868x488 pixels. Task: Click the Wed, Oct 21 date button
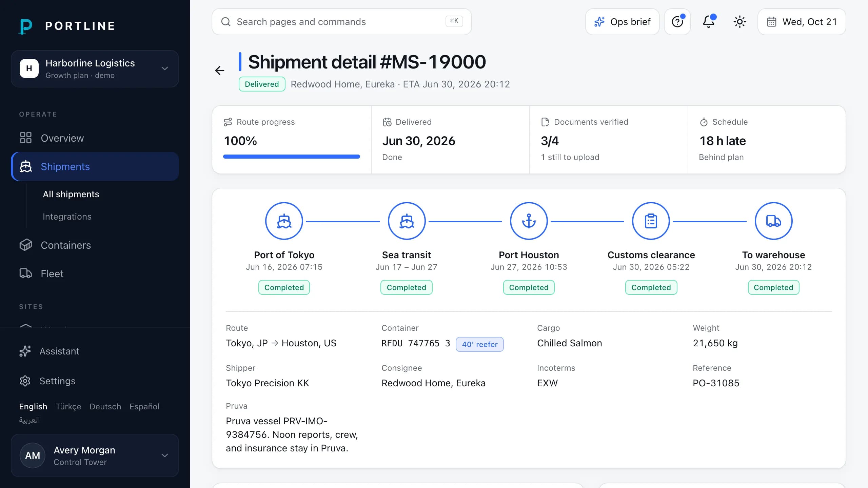click(x=802, y=22)
